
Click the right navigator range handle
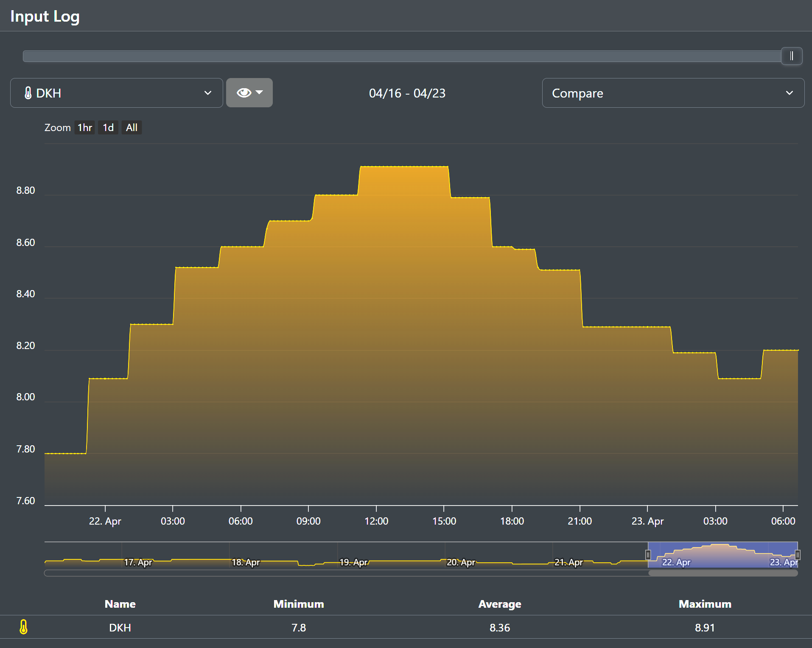798,555
